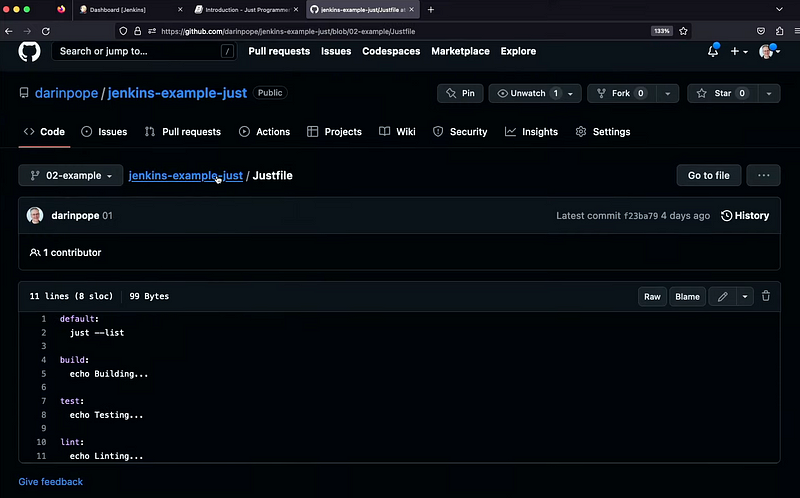Star the repository
Screen dimensions: 800x498
pyautogui.click(x=722, y=93)
